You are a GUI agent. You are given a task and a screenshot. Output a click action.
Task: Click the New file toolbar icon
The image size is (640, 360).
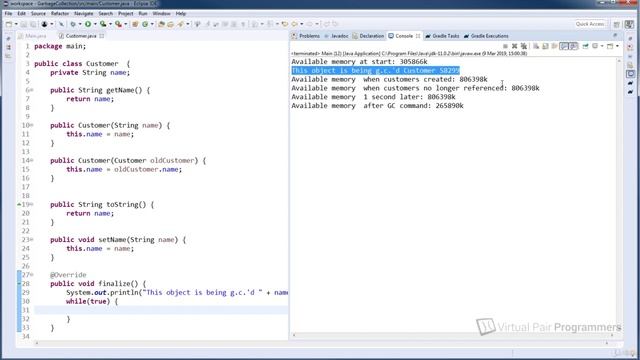[x=9, y=24]
